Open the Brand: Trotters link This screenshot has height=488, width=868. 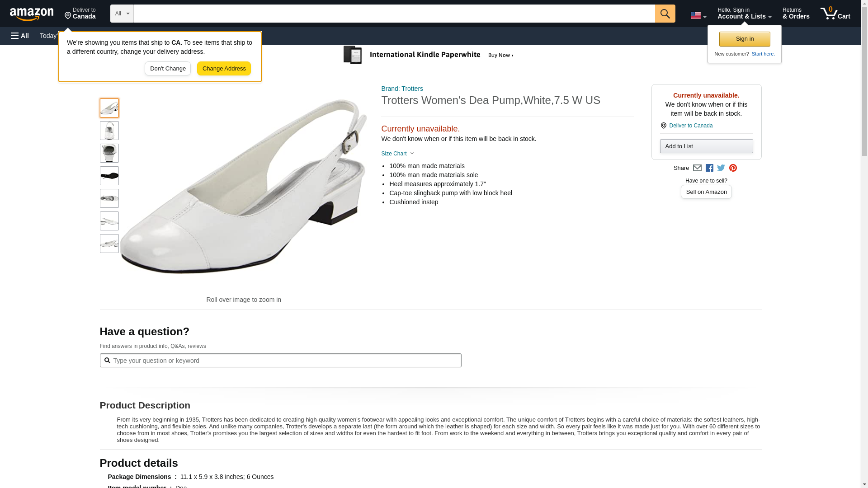pyautogui.click(x=402, y=89)
